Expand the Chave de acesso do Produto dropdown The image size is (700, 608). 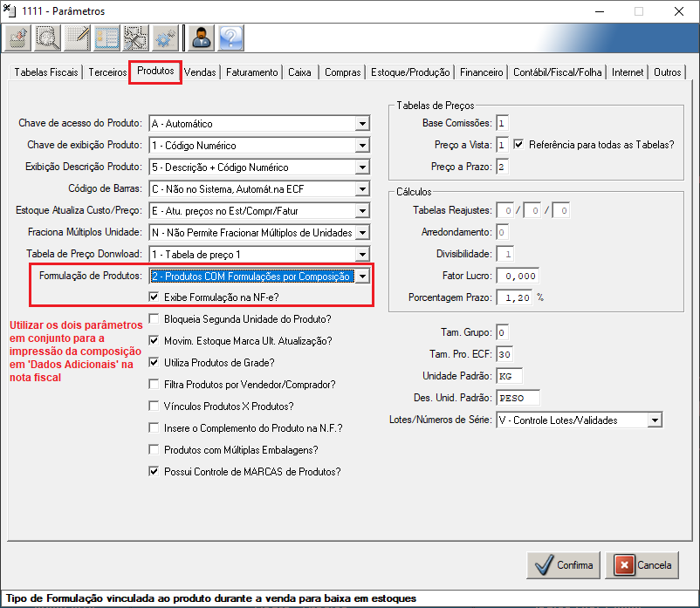click(362, 124)
